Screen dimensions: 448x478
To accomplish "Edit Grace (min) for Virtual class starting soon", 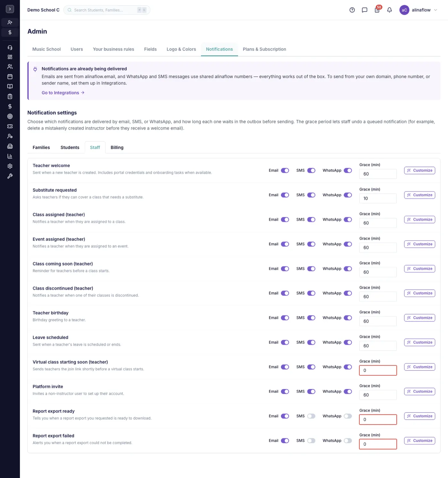I will (x=378, y=370).
